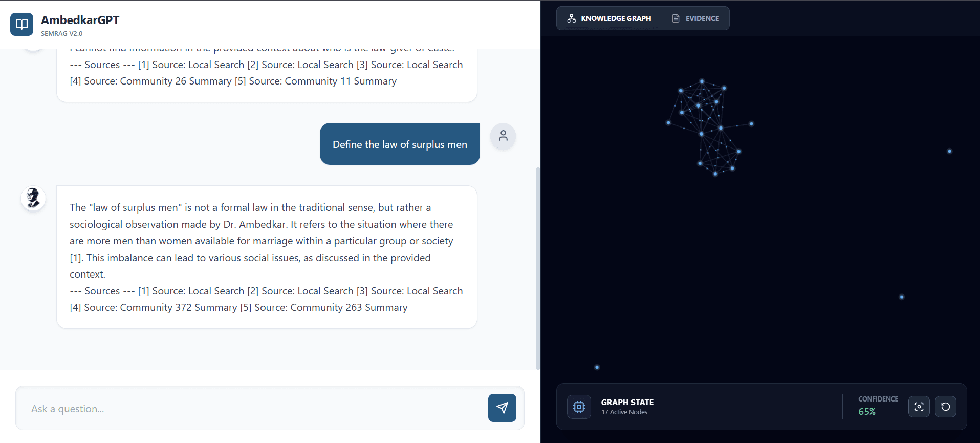Click the CONFIDENCE label
The image size is (980, 443).
point(878,399)
